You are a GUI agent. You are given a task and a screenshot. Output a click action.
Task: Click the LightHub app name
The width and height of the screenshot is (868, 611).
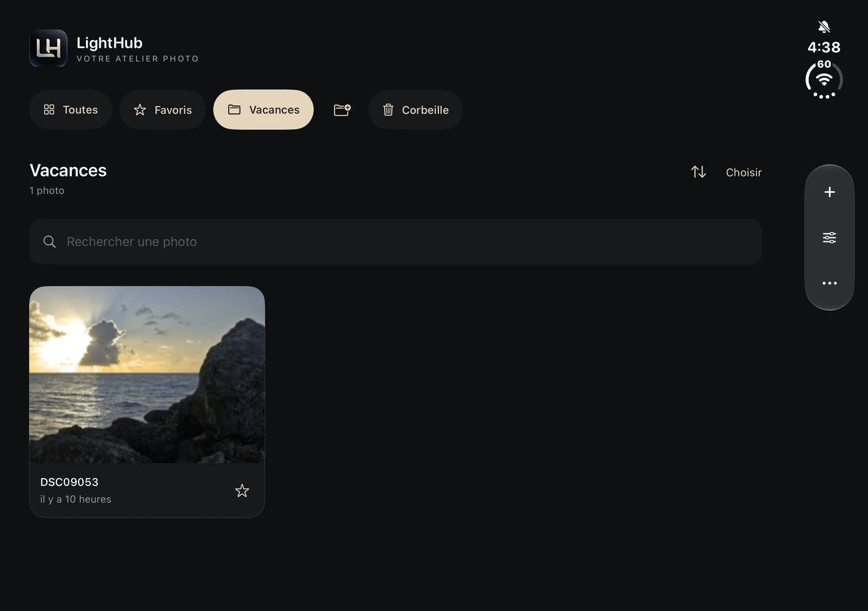point(110,43)
